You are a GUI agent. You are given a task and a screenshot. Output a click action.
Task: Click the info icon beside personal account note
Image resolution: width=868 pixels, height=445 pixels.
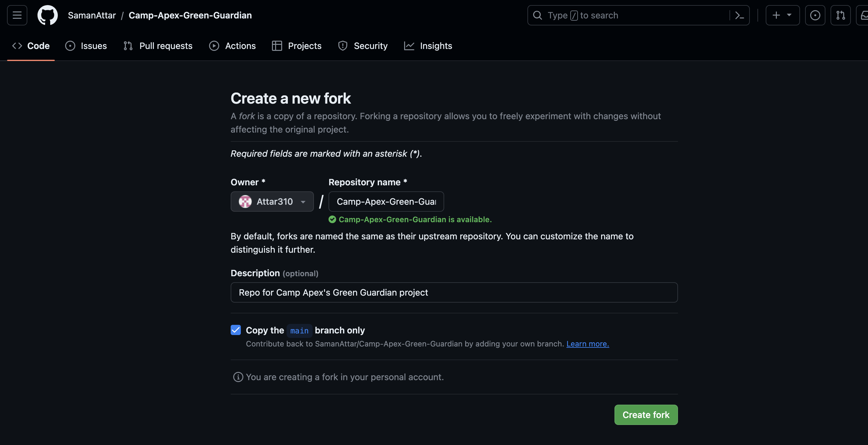click(x=238, y=377)
